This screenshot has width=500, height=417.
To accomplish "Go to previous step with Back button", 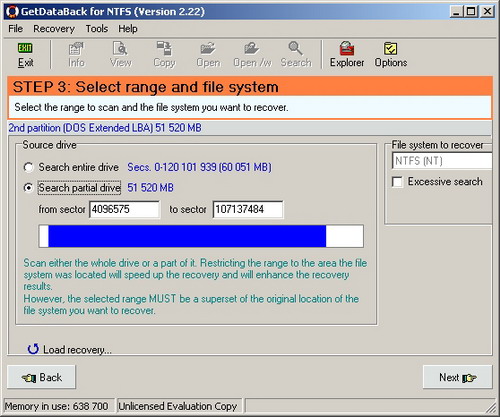I will [41, 377].
